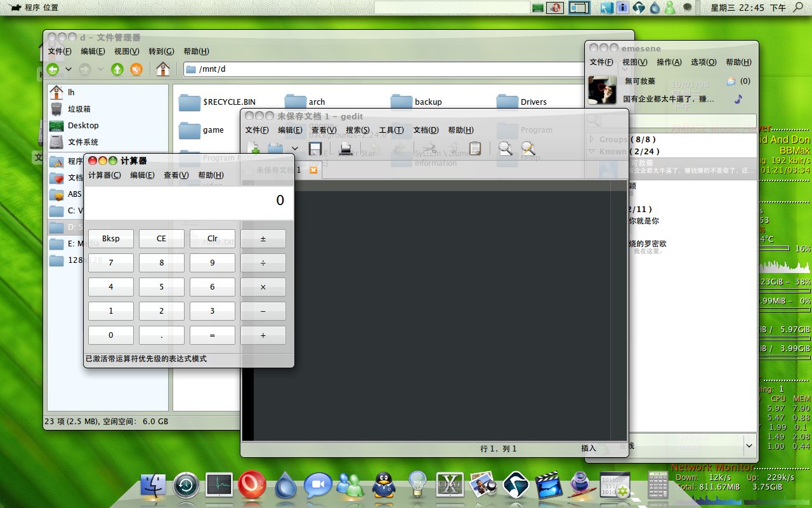This screenshot has width=812, height=508.
Task: Open 搜索(S) menu in gedit
Action: coord(358,130)
